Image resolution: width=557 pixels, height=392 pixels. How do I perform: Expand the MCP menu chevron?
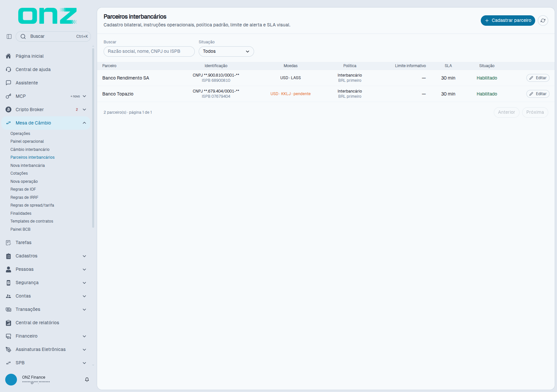point(84,96)
